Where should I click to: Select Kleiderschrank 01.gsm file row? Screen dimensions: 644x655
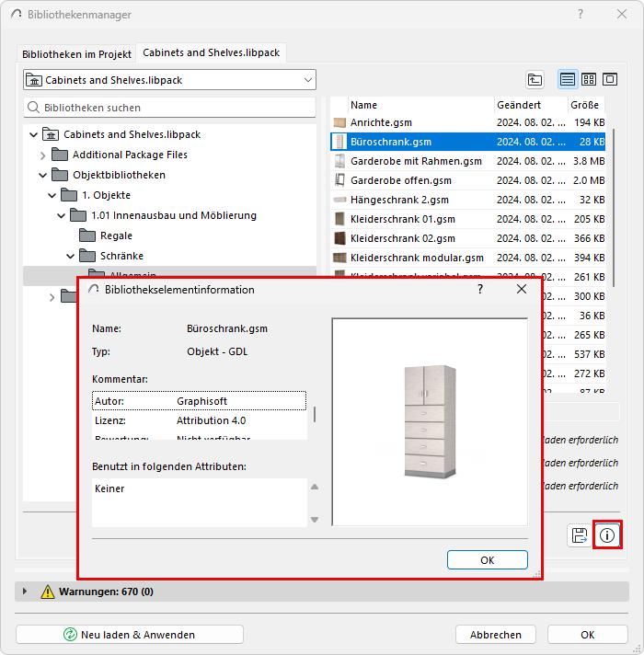click(467, 219)
